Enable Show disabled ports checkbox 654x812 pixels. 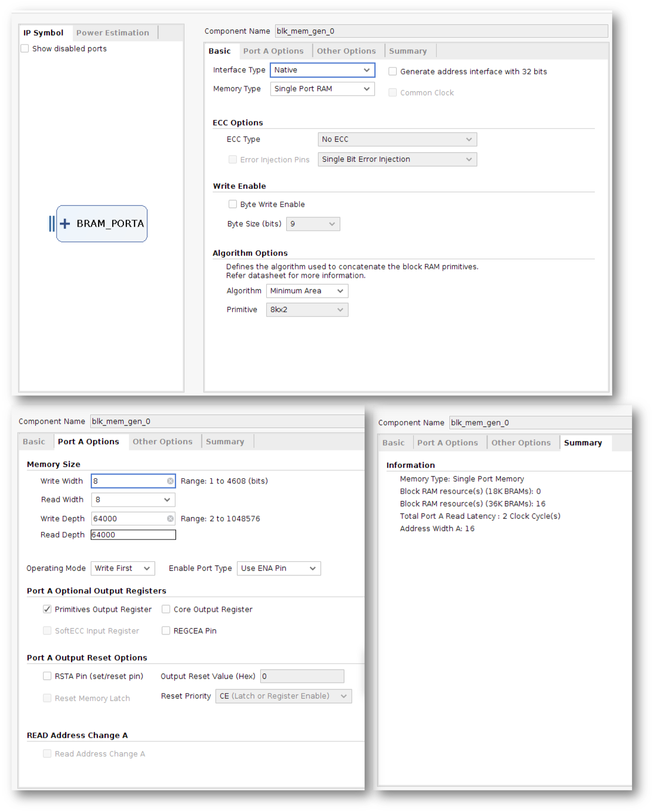pyautogui.click(x=25, y=49)
